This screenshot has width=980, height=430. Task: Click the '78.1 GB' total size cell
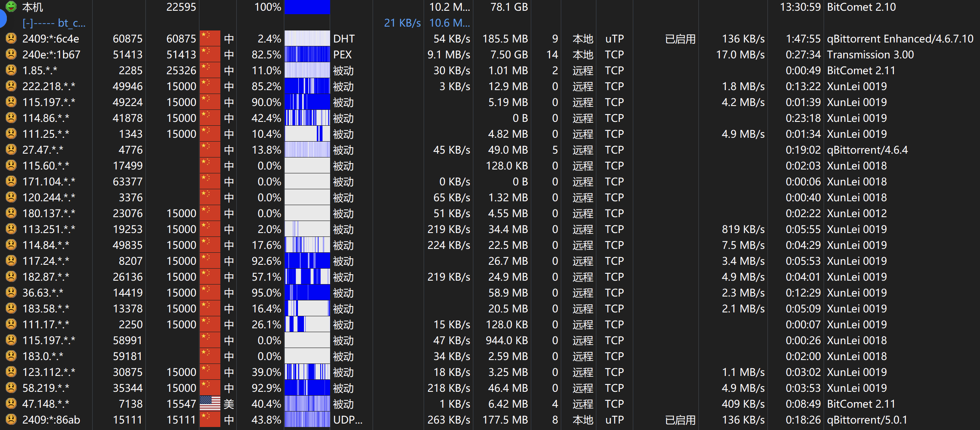(509, 7)
